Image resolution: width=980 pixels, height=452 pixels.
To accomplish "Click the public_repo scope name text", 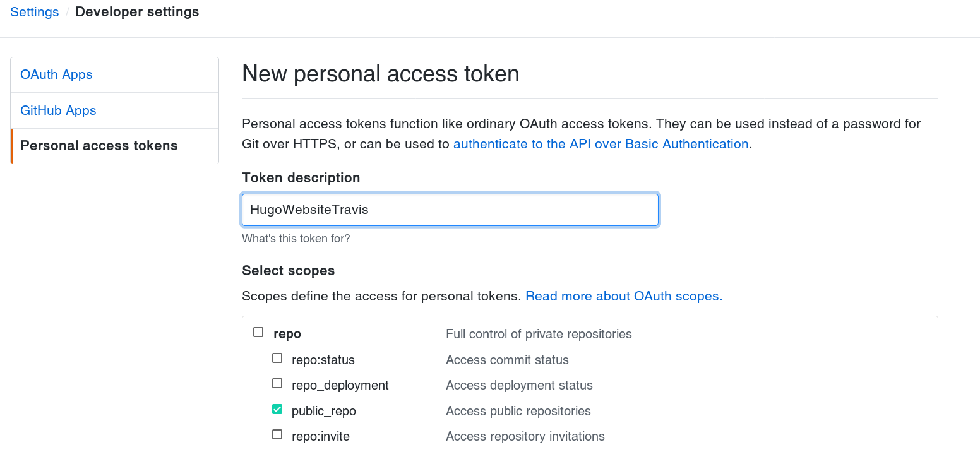I will (x=324, y=411).
